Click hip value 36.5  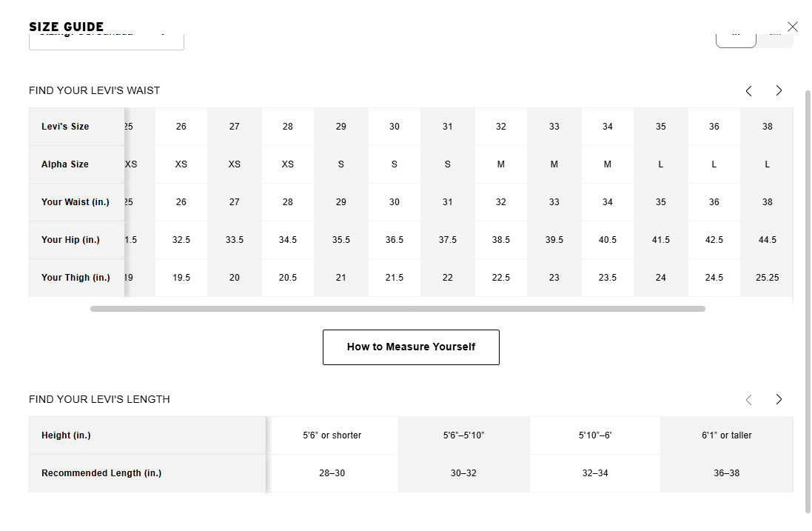pos(395,240)
